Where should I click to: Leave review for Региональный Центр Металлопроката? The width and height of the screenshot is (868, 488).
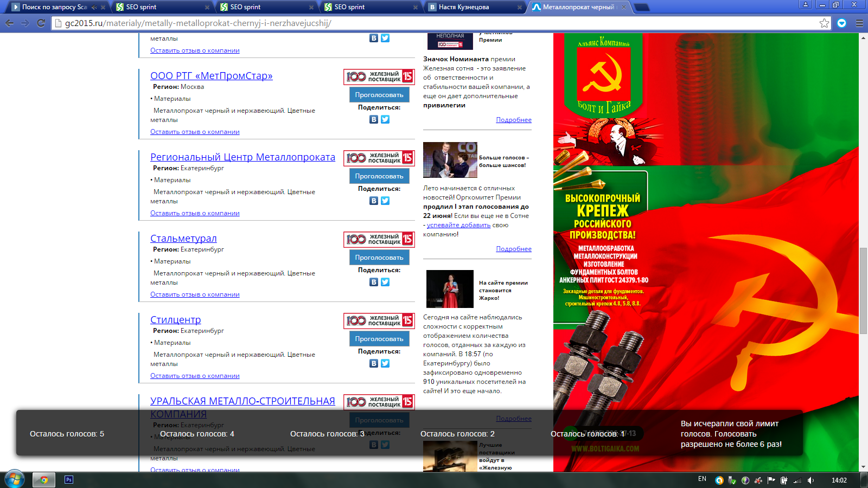coord(195,213)
